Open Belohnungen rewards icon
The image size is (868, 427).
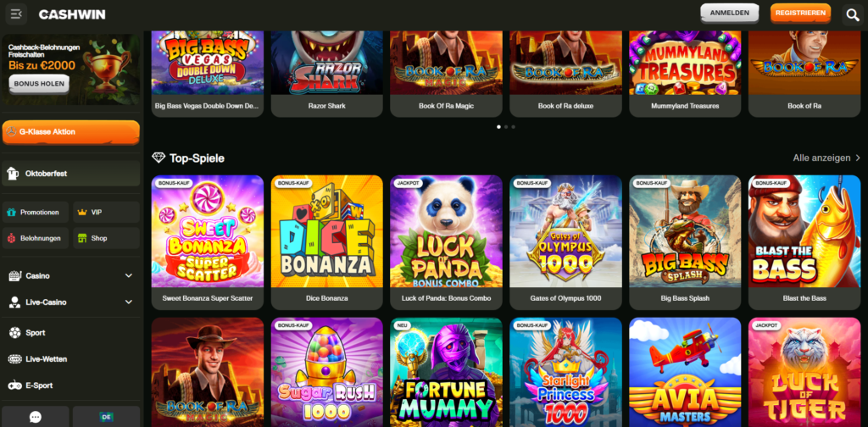coord(11,238)
